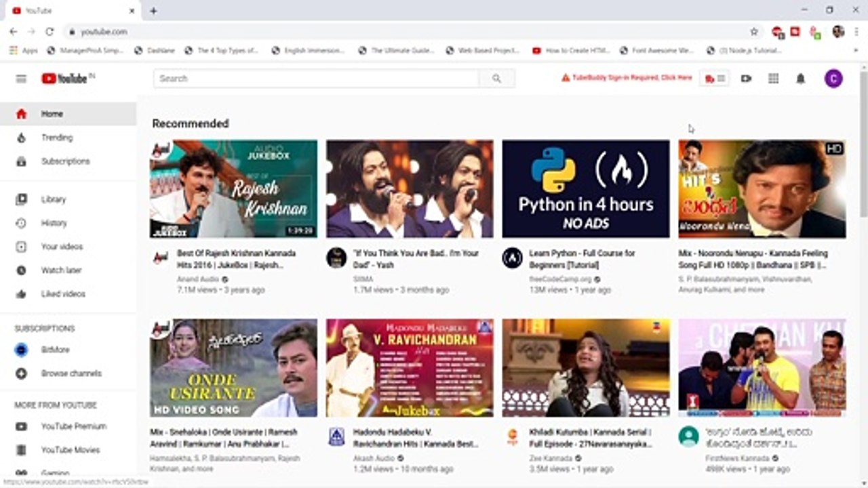This screenshot has width=868, height=488.
Task: Click the freeCodeCamp.org channel name
Action: 560,279
